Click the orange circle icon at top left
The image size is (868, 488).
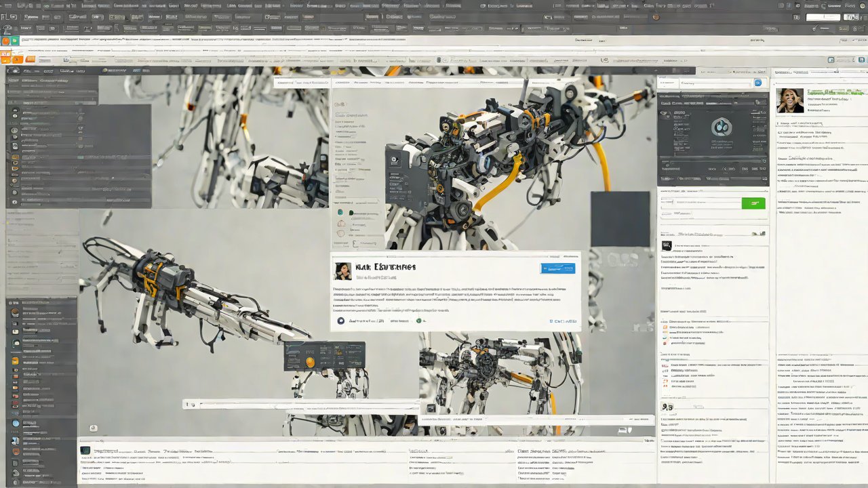(6, 41)
